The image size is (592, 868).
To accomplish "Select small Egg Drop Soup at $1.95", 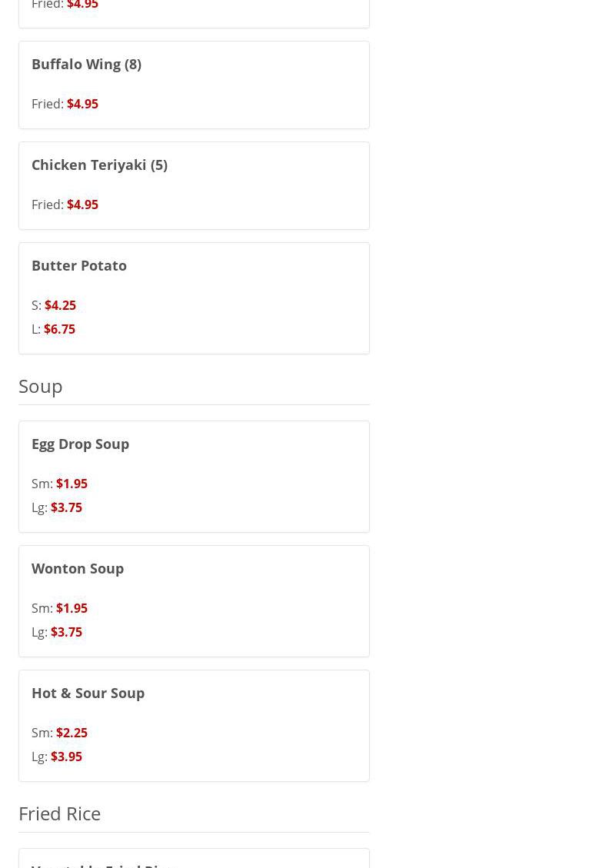I will (x=71, y=484).
